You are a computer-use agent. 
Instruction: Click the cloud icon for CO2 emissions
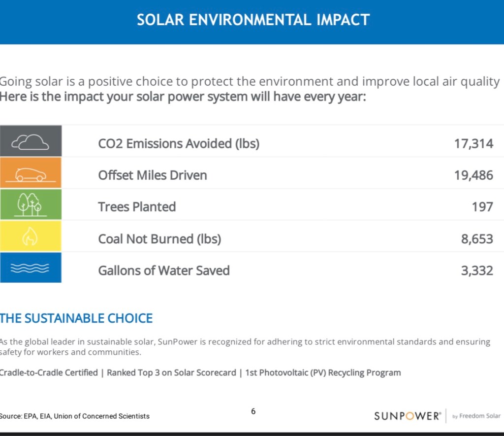point(31,142)
